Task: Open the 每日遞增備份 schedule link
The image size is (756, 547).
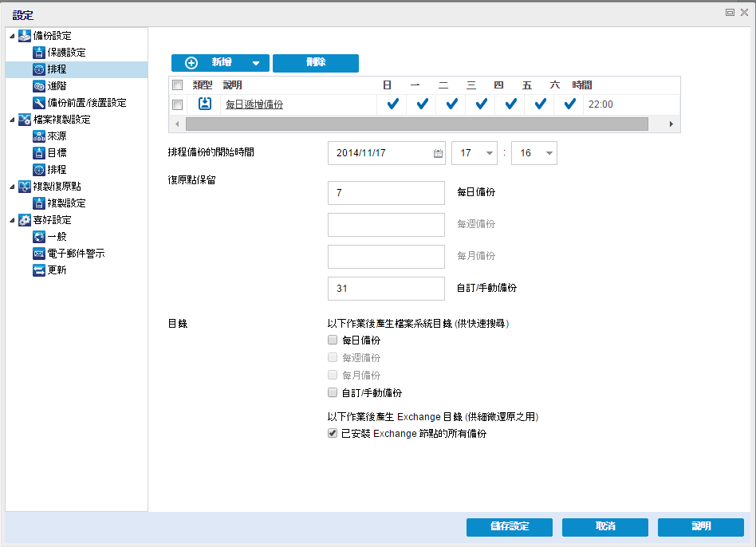Action: (254, 104)
